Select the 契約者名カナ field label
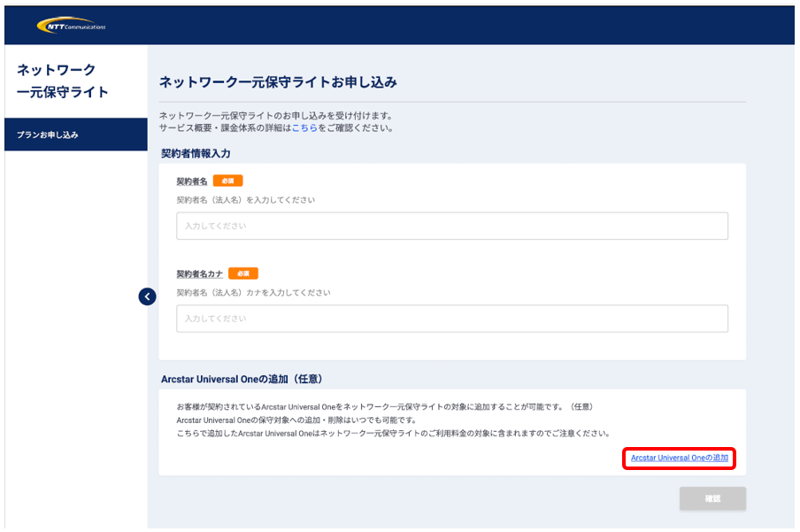 199,274
